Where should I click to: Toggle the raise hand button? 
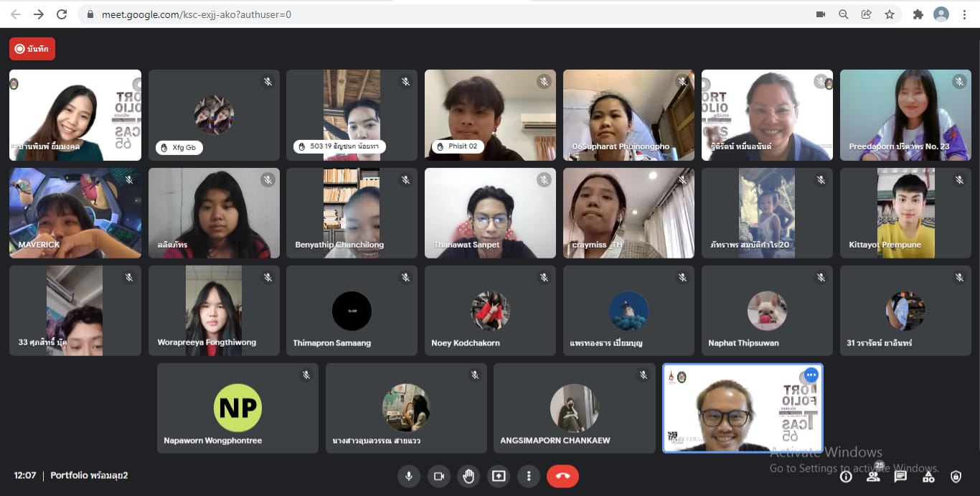tap(468, 476)
